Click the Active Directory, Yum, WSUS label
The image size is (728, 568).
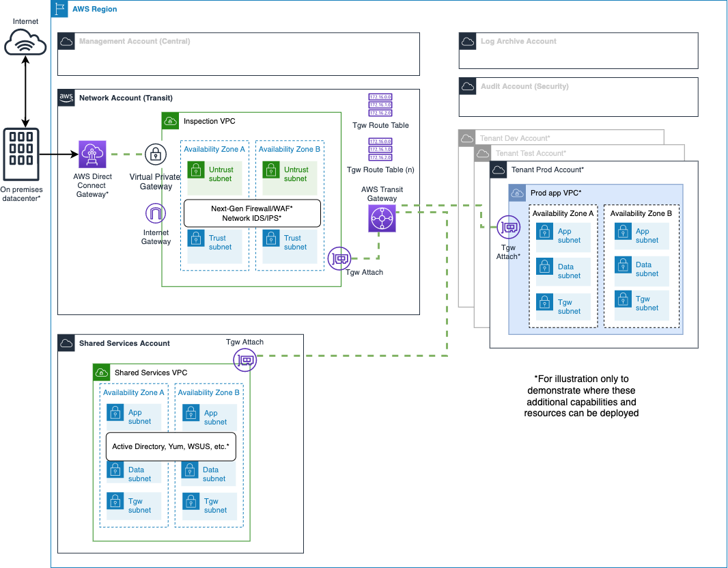click(171, 446)
